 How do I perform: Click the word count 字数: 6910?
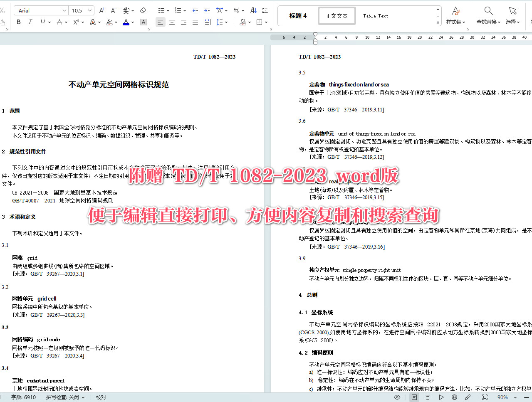pyautogui.click(x=23, y=397)
